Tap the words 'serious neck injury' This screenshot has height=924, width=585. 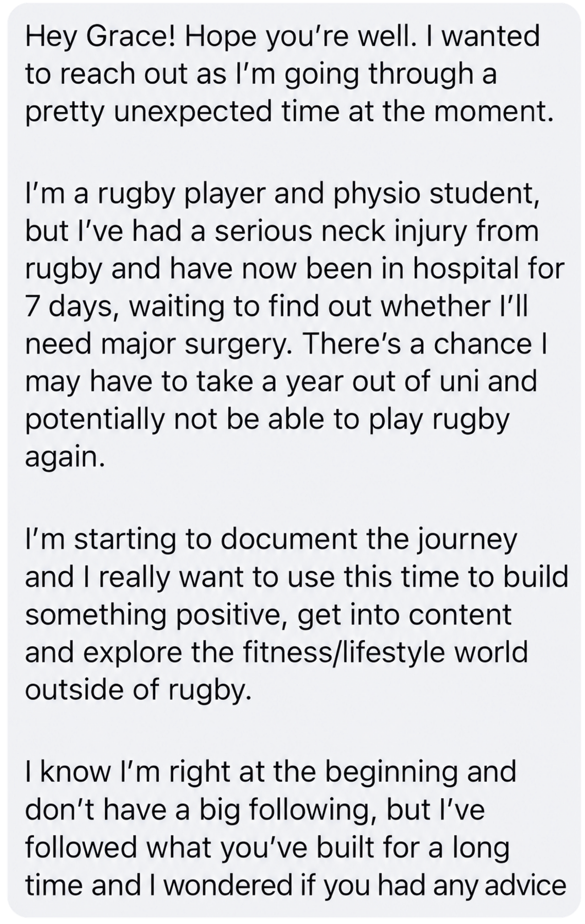point(334,232)
